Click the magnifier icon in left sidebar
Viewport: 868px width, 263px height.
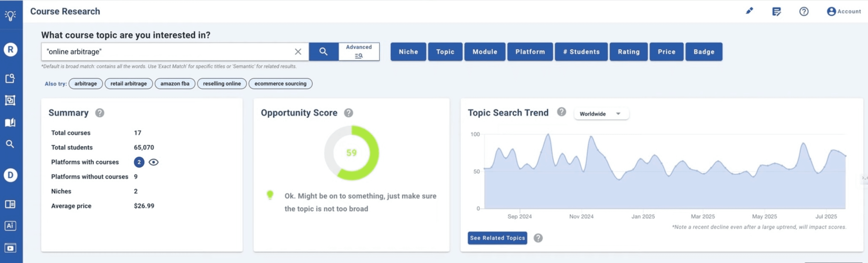pyautogui.click(x=10, y=144)
